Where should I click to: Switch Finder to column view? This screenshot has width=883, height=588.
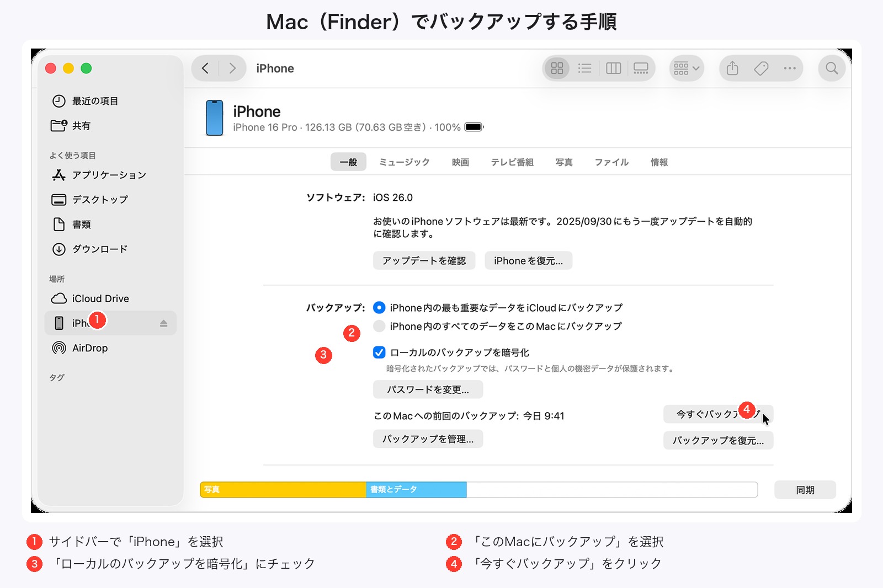point(613,68)
